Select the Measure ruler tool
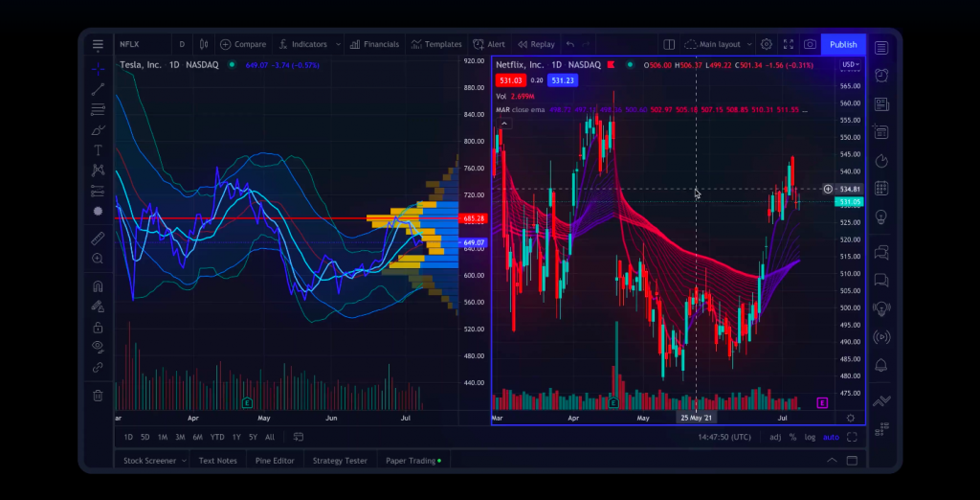 pos(98,239)
